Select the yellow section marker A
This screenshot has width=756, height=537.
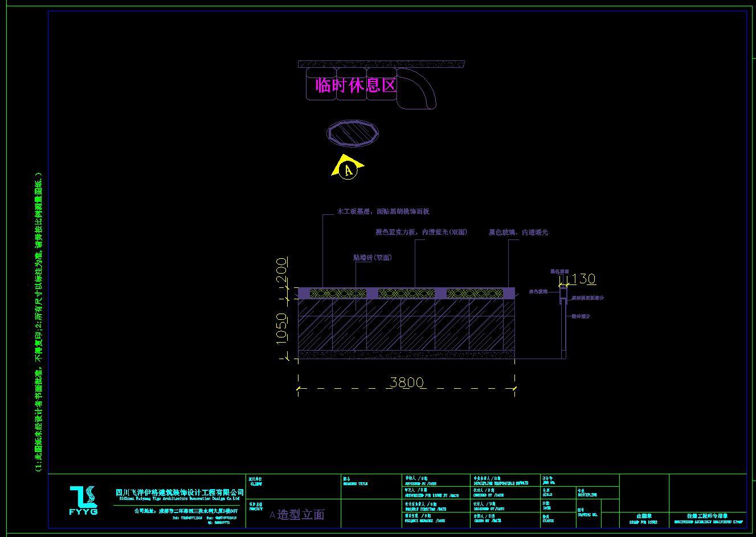[348, 166]
